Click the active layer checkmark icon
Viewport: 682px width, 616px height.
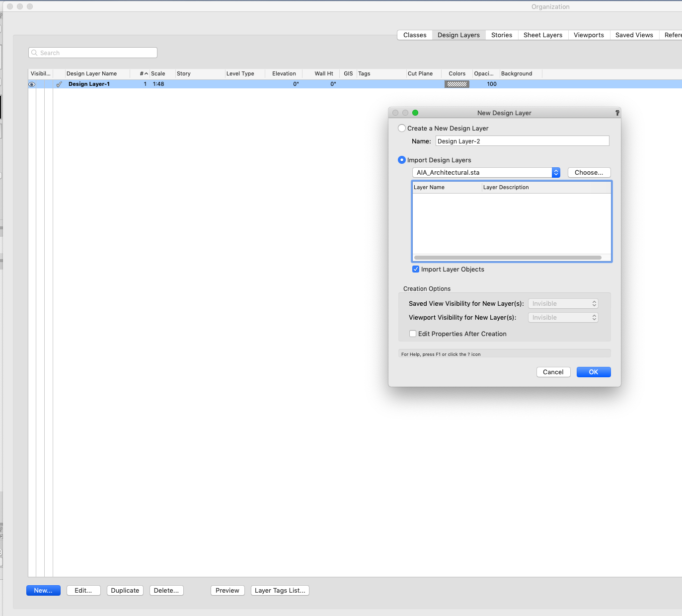click(x=59, y=84)
